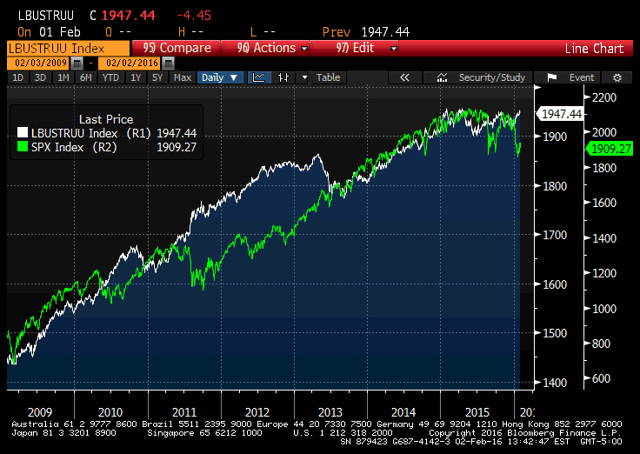Screen dimensions: 640x454
Task: Click the Line Chart title label
Action: 594,49
